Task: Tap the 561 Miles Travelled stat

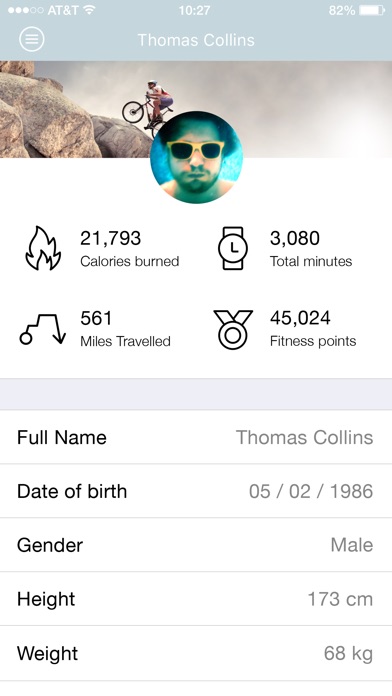Action: (x=125, y=329)
